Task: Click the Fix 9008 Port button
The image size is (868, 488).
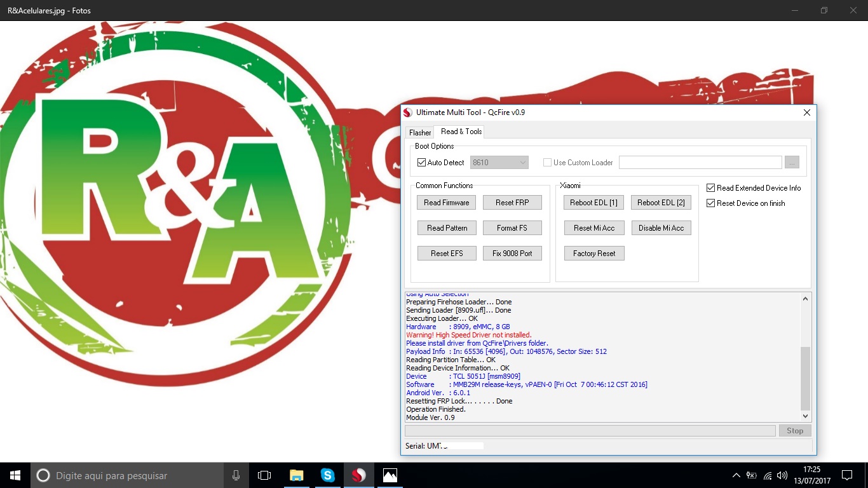Action: pyautogui.click(x=512, y=254)
